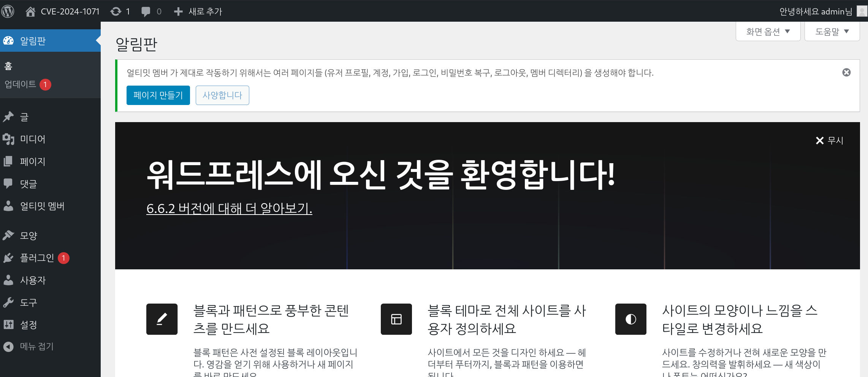Click heading 사이트의 모양이나 느낌을 스타일로 변경하세요
868x377 pixels.
pyautogui.click(x=740, y=319)
